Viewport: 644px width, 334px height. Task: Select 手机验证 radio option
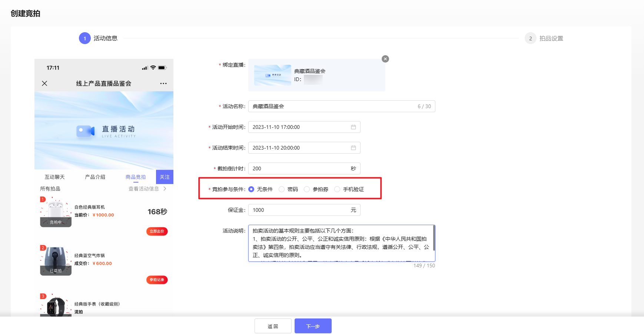coord(337,189)
